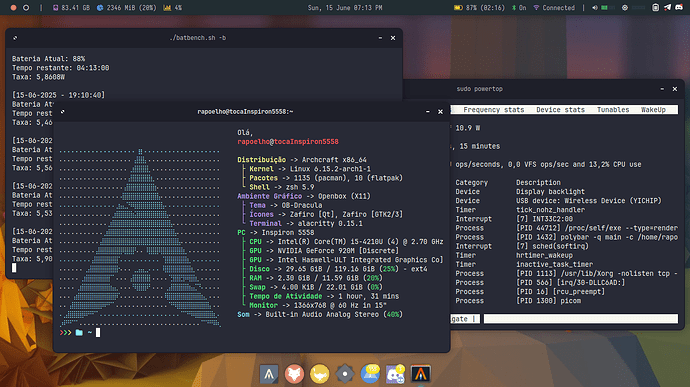
Task: Click the Wi-Fi icon next to Connected
Action: [536, 7]
